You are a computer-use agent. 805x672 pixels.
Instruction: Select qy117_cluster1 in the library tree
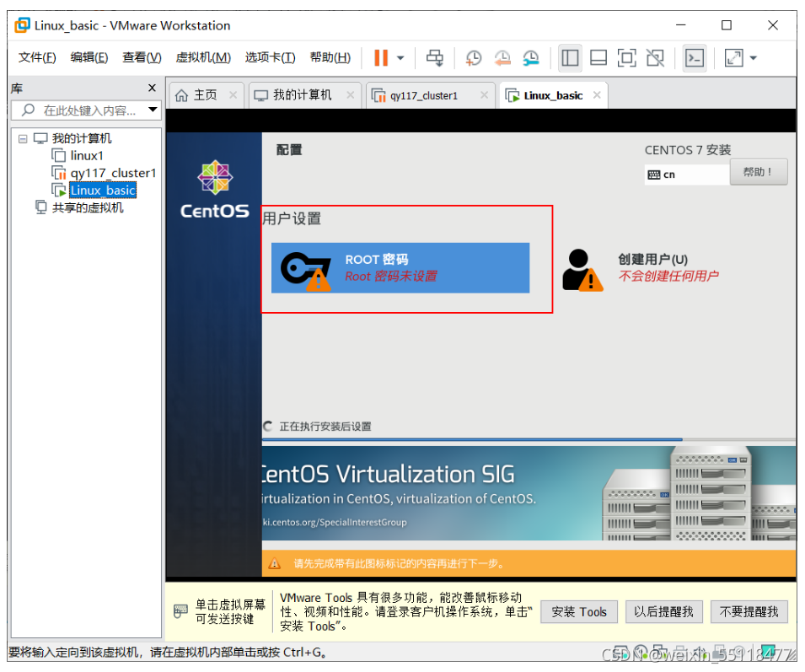112,173
